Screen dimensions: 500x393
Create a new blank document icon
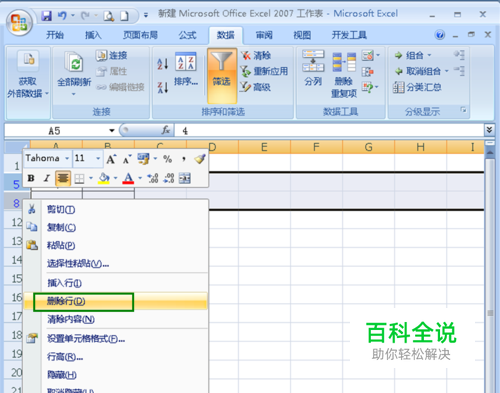click(124, 16)
